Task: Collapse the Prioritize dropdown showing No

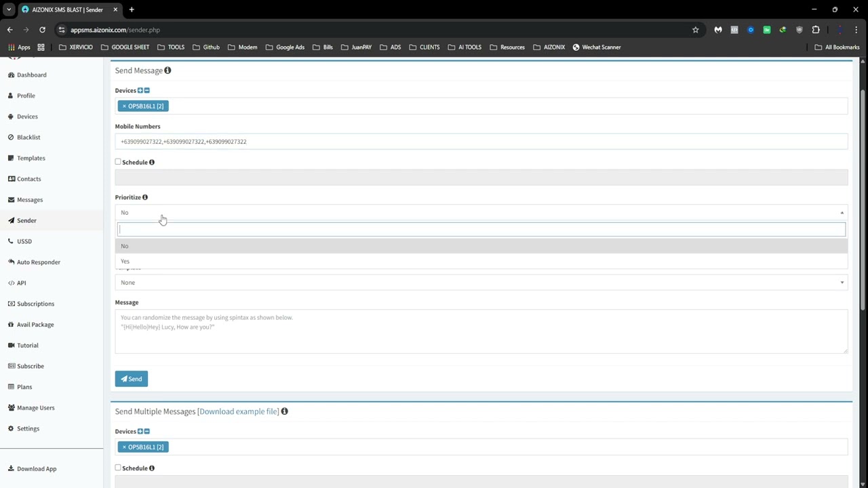Action: [481, 212]
